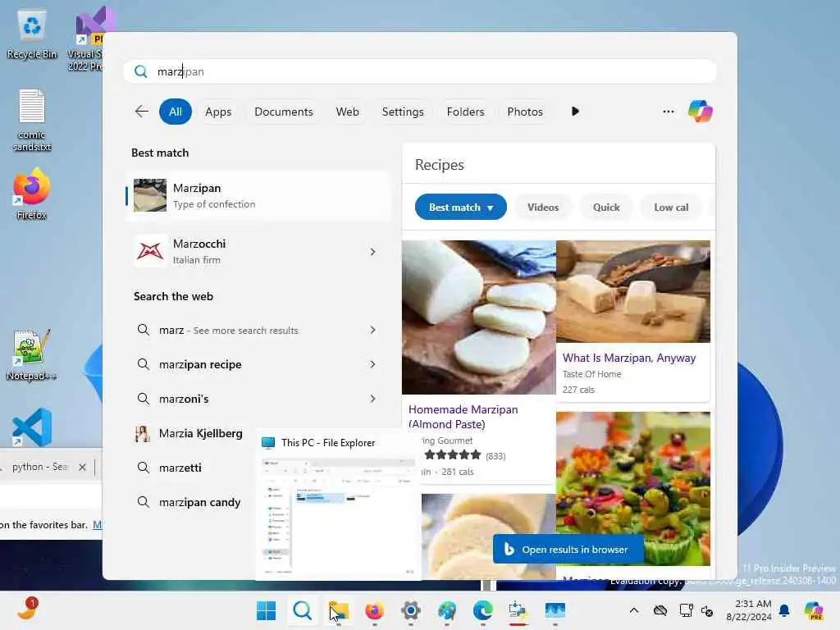Expand the 'marz' see more results chevron

click(373, 330)
